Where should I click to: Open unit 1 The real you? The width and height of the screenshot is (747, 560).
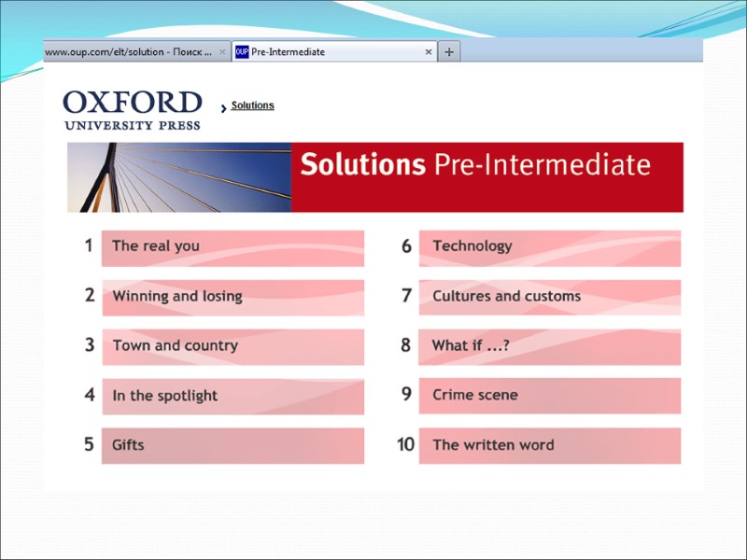click(x=233, y=248)
